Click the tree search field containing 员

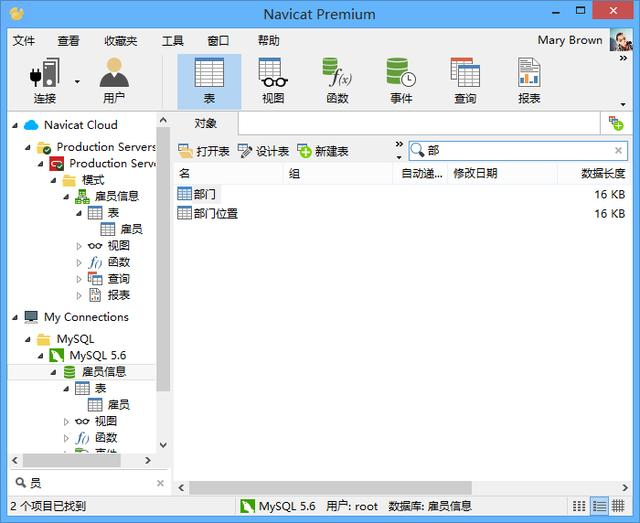pyautogui.click(x=89, y=483)
